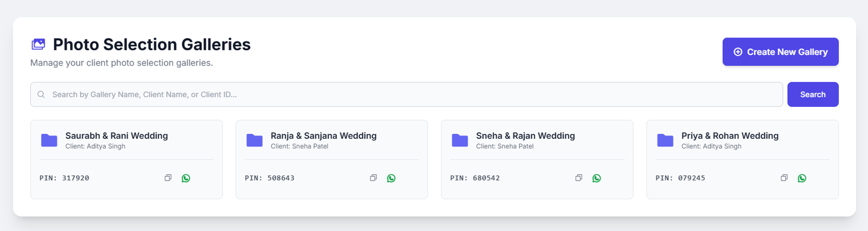This screenshot has width=868, height=231.
Task: Open the Priya & Rohan Wedding gallery title
Action: (730, 136)
